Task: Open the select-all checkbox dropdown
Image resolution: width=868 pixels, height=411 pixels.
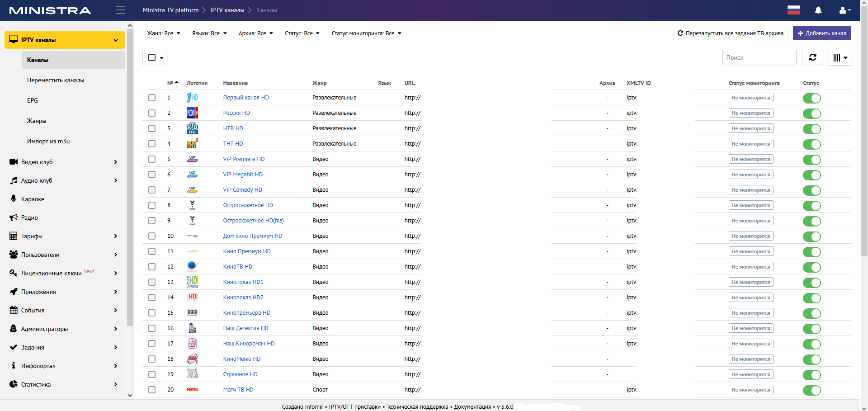Action: (155, 57)
